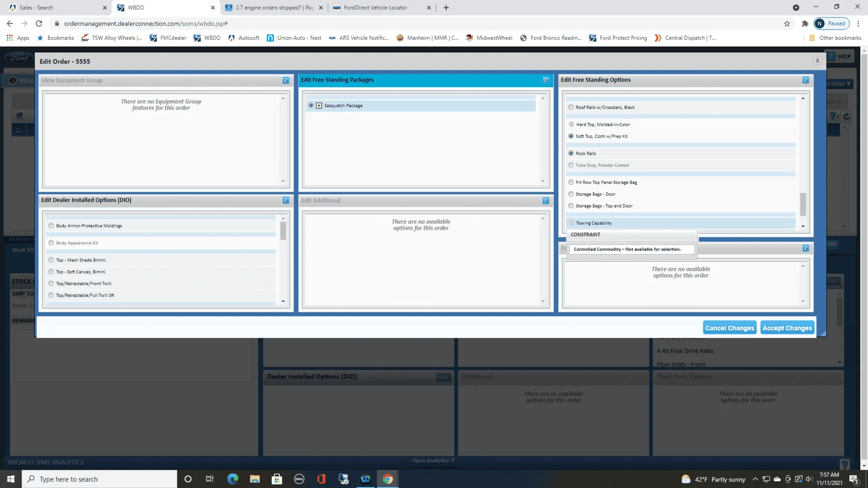Select Frt Row Top Panel Storage Bag
Screen dimensions: 868x488
click(571, 182)
